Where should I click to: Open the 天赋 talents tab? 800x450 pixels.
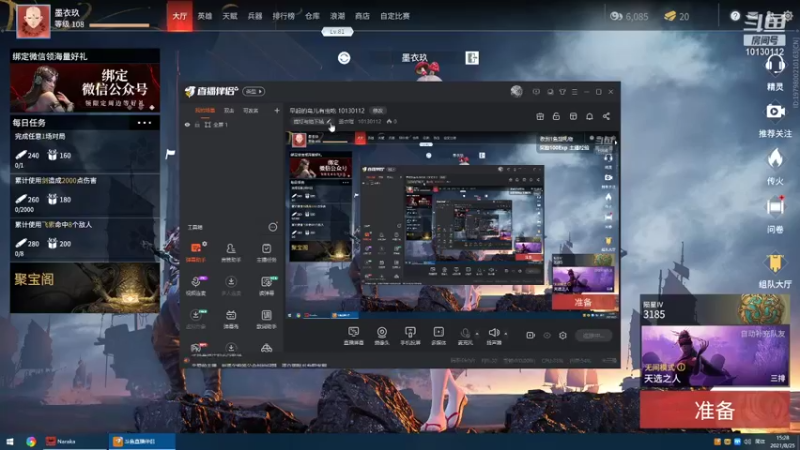coord(230,16)
